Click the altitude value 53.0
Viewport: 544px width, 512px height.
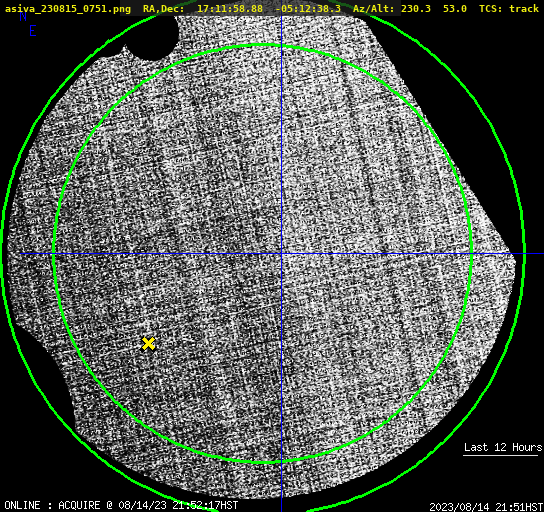tap(455, 9)
